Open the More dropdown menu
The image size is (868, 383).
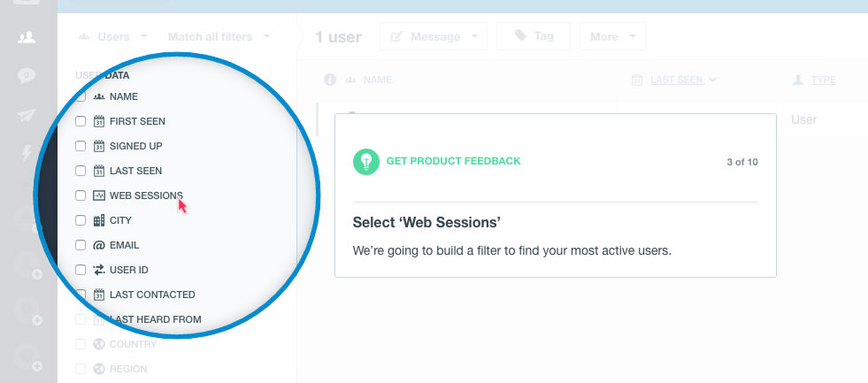point(611,37)
